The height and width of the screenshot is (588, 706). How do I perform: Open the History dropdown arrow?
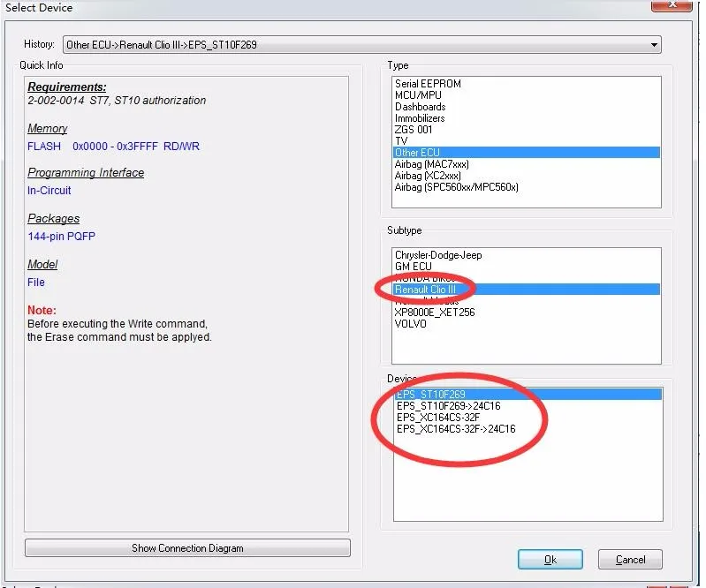654,45
